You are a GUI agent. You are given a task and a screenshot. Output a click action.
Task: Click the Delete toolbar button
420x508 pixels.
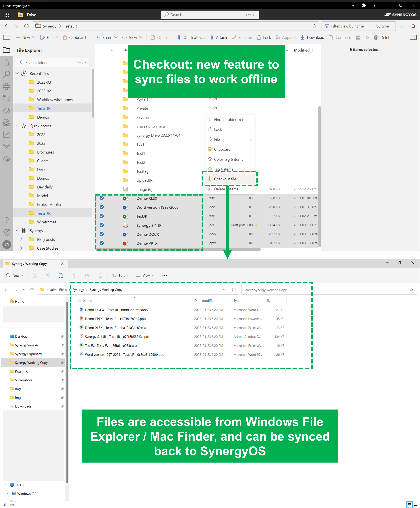[383, 37]
